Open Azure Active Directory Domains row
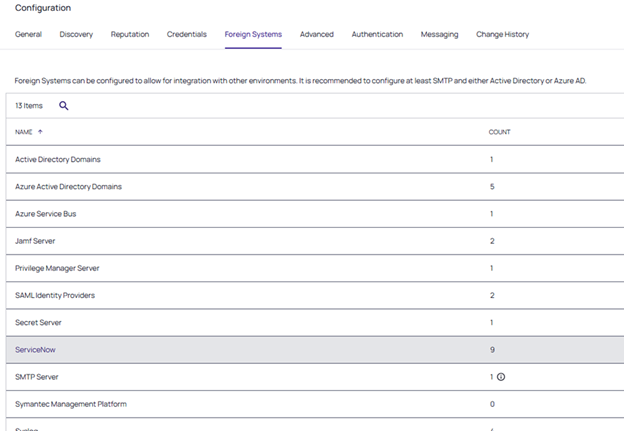The image size is (624, 431). (68, 186)
